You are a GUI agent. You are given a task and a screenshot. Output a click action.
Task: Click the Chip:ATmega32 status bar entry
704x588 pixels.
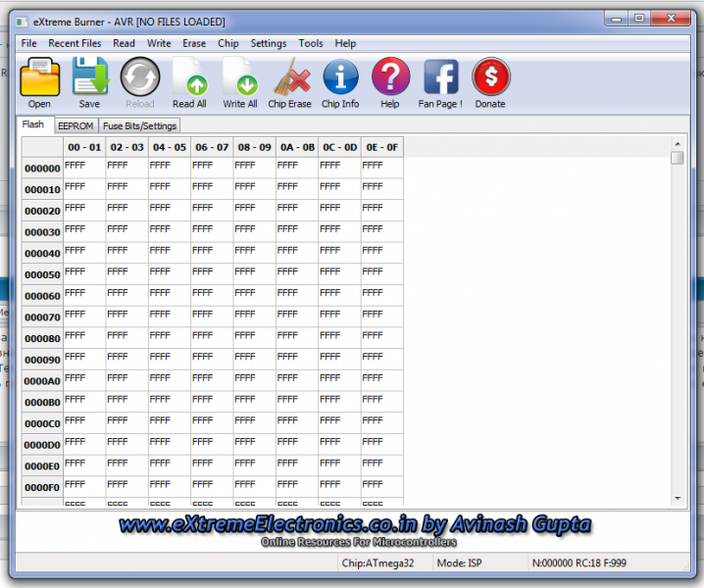tap(377, 563)
